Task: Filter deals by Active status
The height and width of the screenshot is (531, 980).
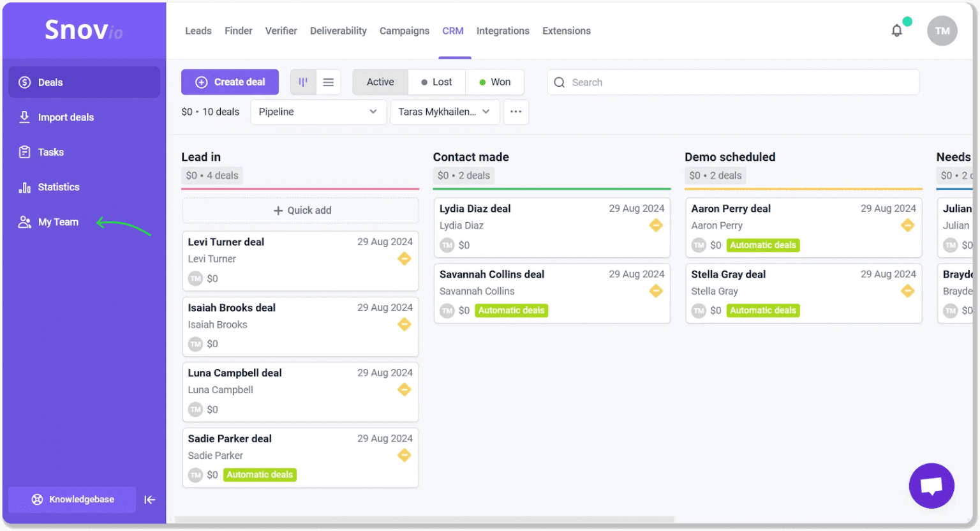Action: [380, 82]
